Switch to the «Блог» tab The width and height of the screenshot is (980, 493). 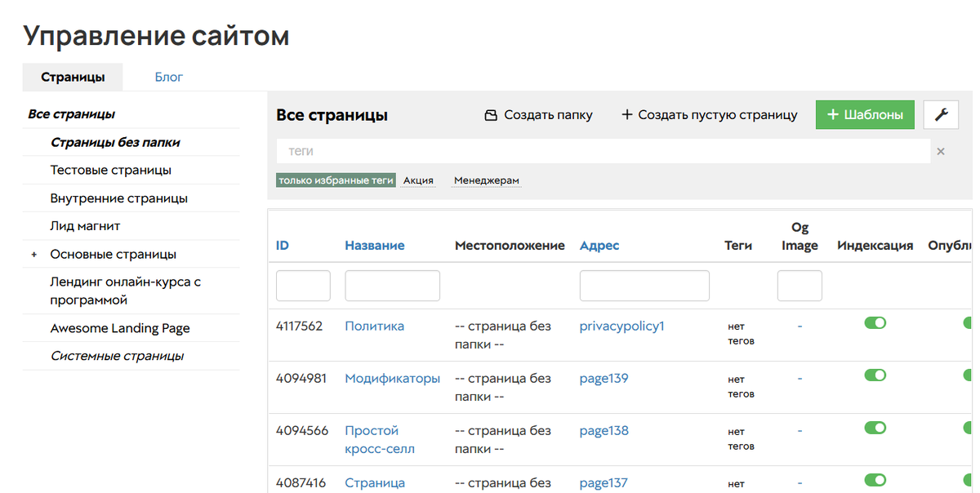(x=168, y=76)
